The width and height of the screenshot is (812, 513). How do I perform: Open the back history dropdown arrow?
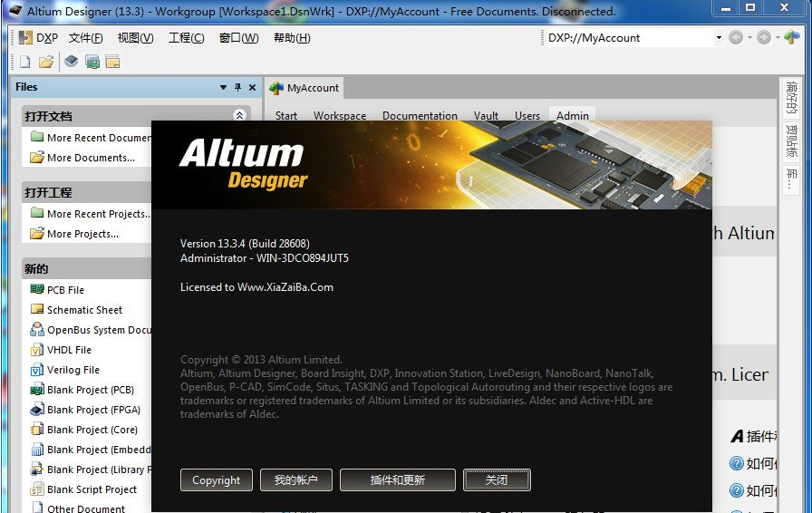click(749, 38)
